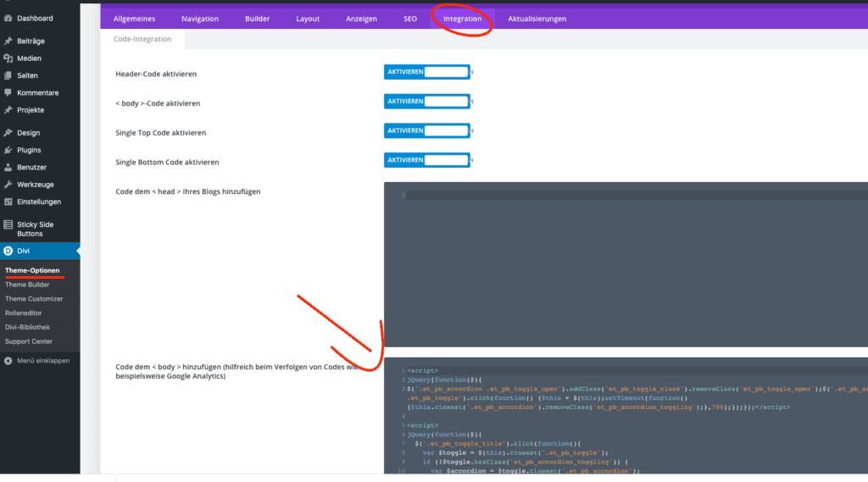Open the Allgemeines tab

[x=134, y=19]
